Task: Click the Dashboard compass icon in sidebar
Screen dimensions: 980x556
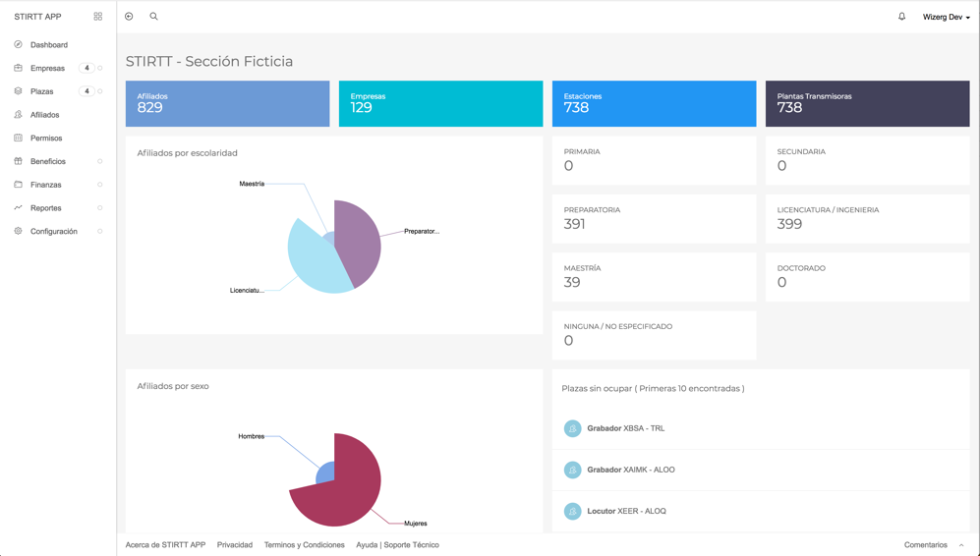Action: click(18, 44)
